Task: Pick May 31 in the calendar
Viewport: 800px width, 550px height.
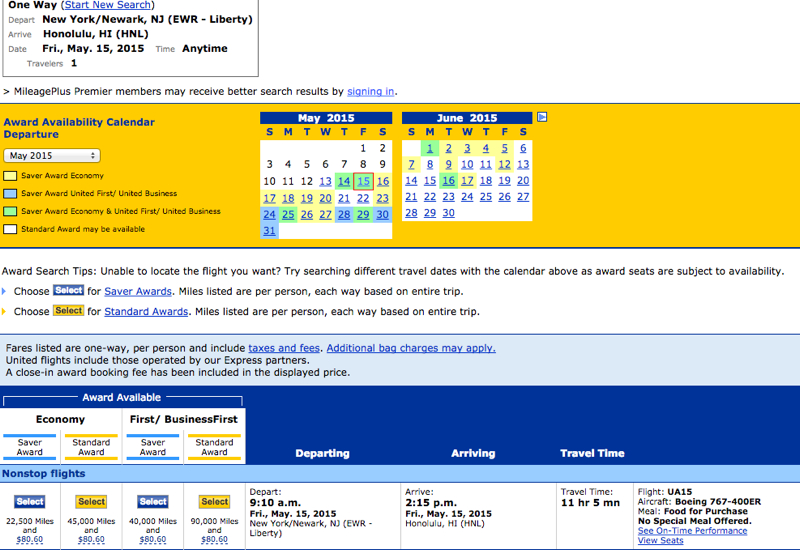Action: 269,231
